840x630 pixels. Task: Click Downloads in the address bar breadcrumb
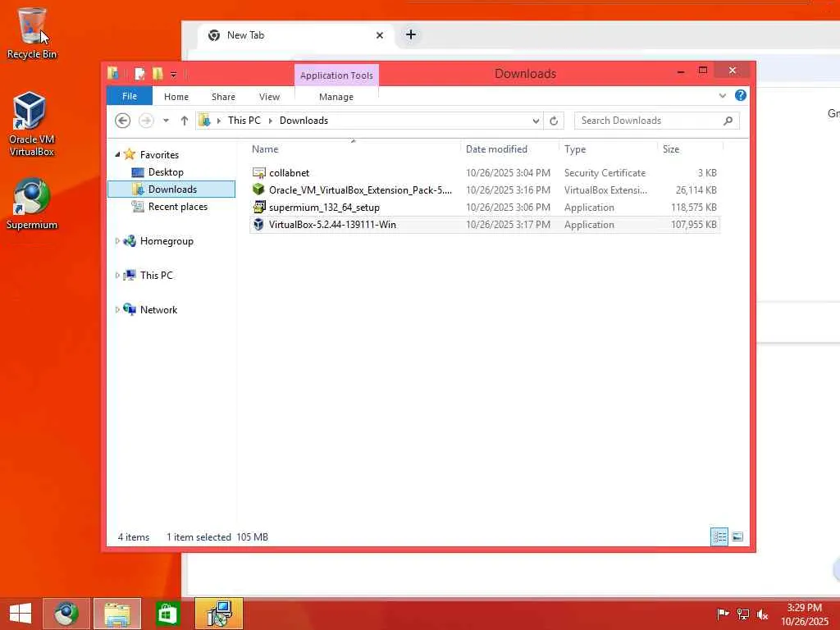point(304,121)
